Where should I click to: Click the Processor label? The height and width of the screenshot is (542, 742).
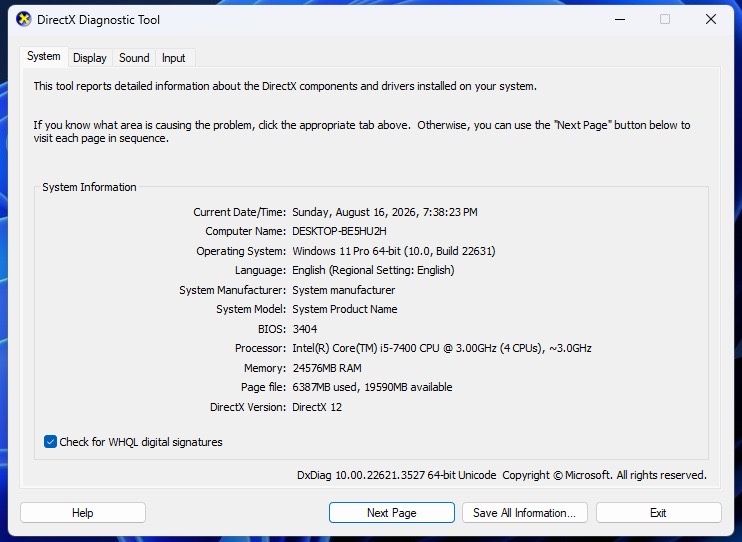(x=261, y=348)
